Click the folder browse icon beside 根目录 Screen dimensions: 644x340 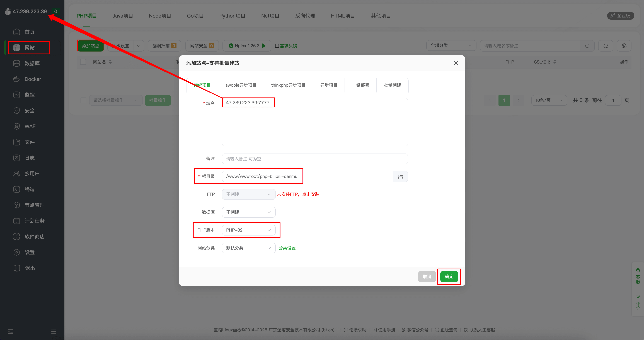[401, 176]
